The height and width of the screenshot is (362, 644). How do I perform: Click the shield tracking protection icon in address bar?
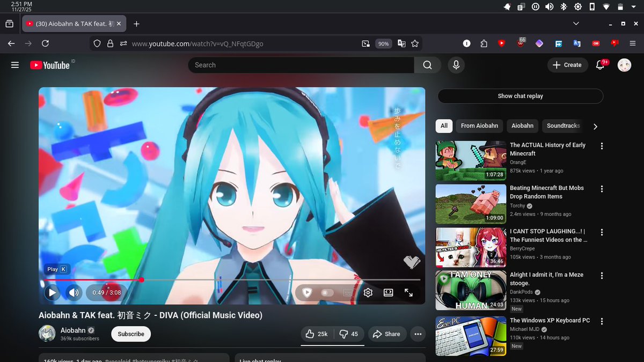click(x=97, y=43)
